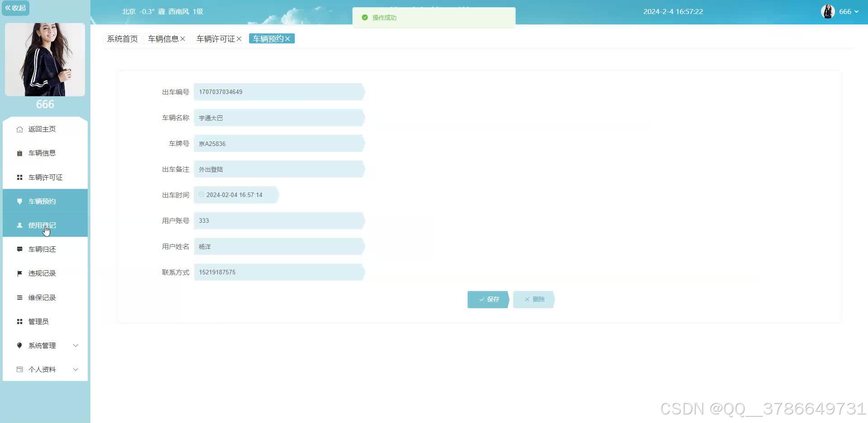Viewport: 868px width, 423px height.
Task: Click the small avatar in top bar
Action: coord(828,11)
